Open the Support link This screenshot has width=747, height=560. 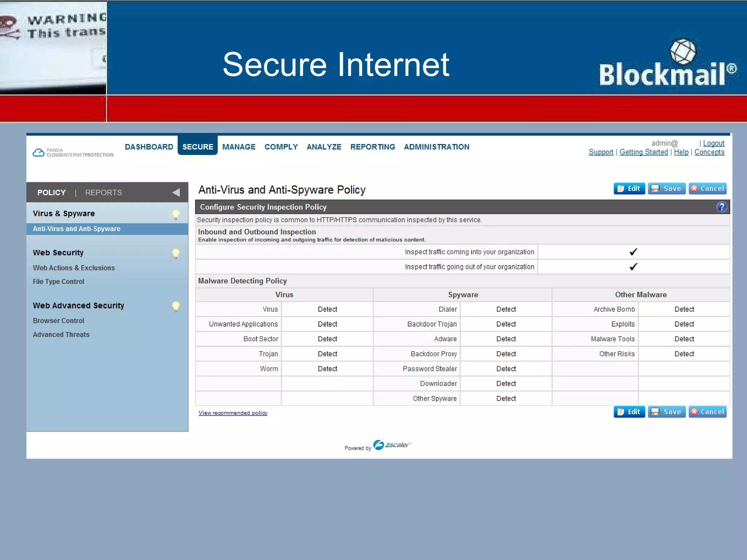(601, 152)
